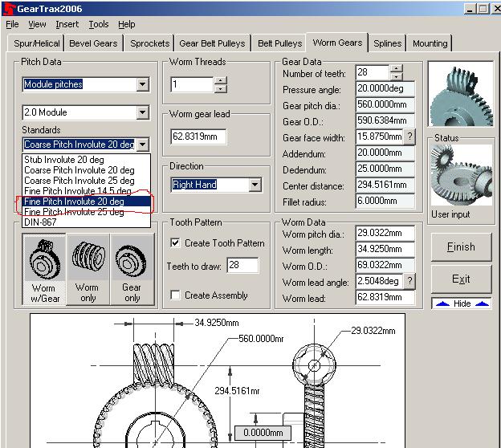
Task: Click the Worm gear lead field
Action: tap(198, 136)
